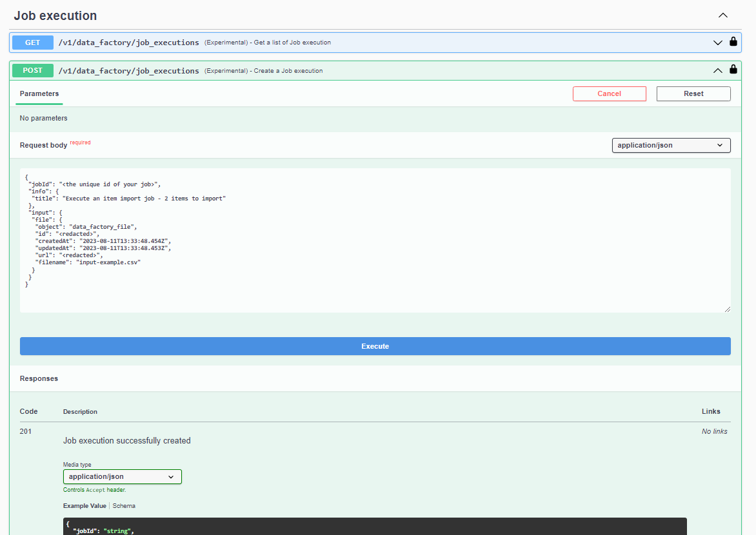The height and width of the screenshot is (535, 756).
Task: Click the Job execution section heading
Action: coord(55,15)
